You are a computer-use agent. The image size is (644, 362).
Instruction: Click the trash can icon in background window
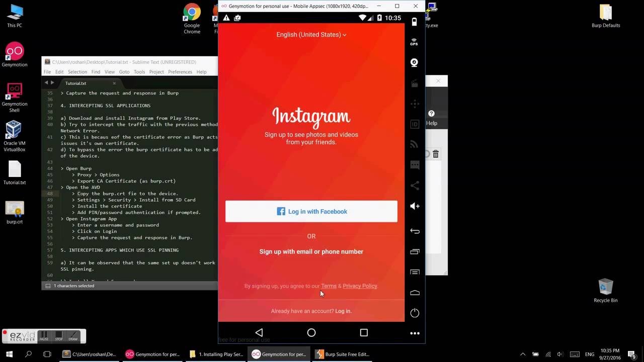pyautogui.click(x=436, y=154)
